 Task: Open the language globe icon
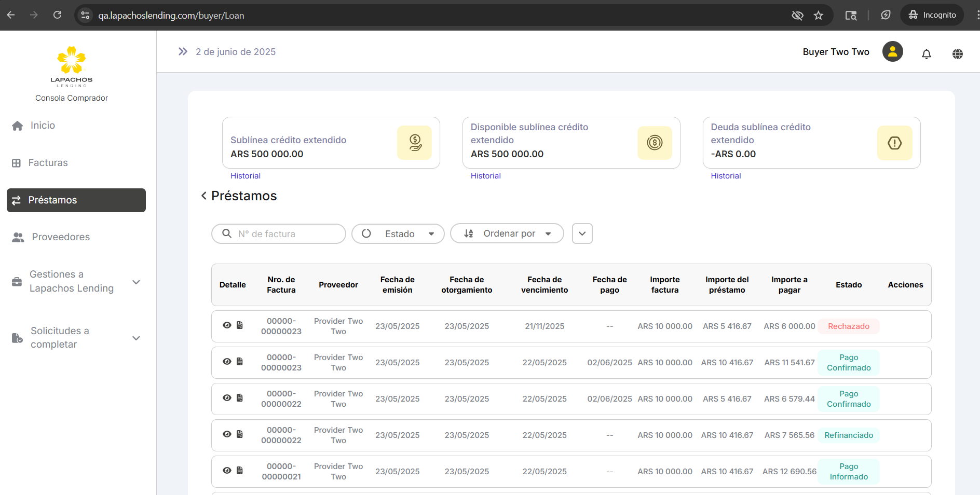pos(957,53)
